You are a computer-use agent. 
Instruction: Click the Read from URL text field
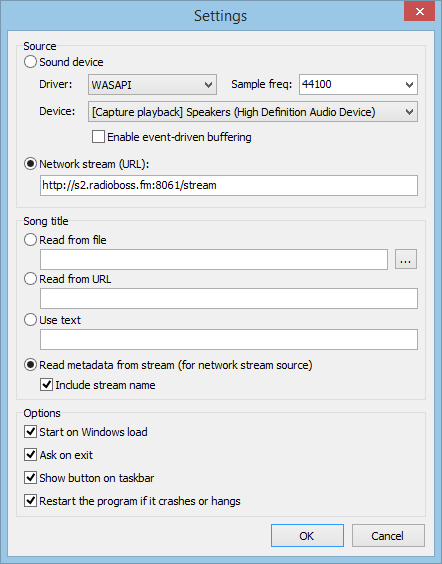(x=229, y=298)
